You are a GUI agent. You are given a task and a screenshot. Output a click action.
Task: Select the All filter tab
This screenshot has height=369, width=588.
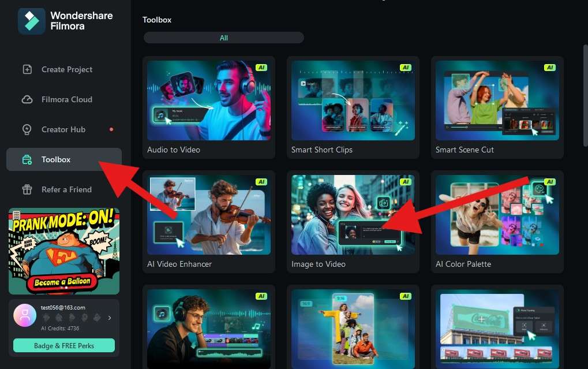coord(224,38)
